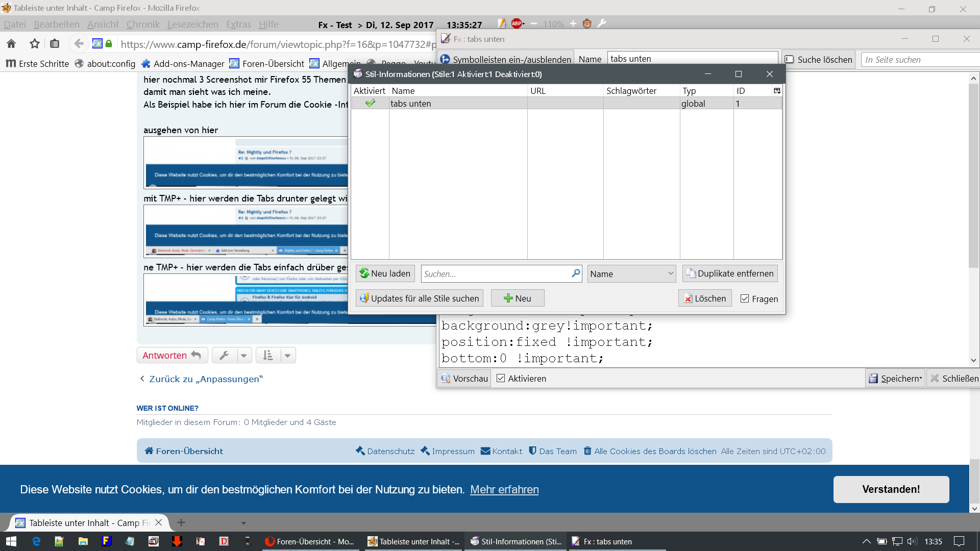980x551 pixels.
Task: Expand the Speichern dropdown button
Action: (920, 378)
